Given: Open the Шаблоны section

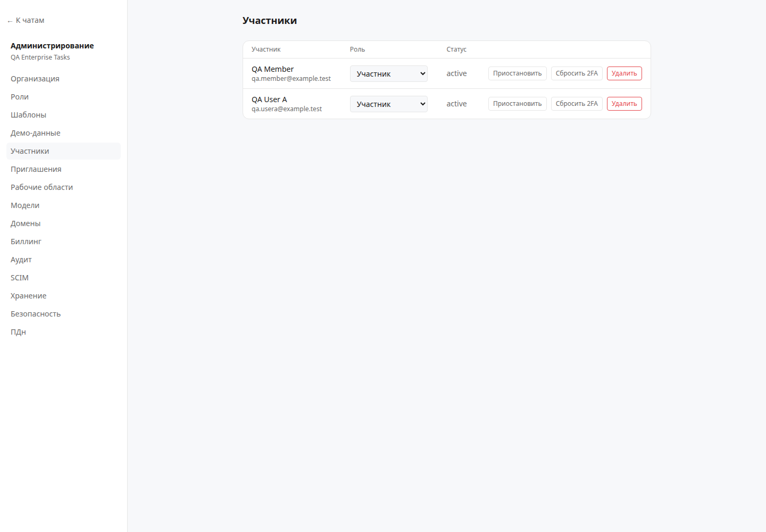Looking at the screenshot, I should (63, 115).
